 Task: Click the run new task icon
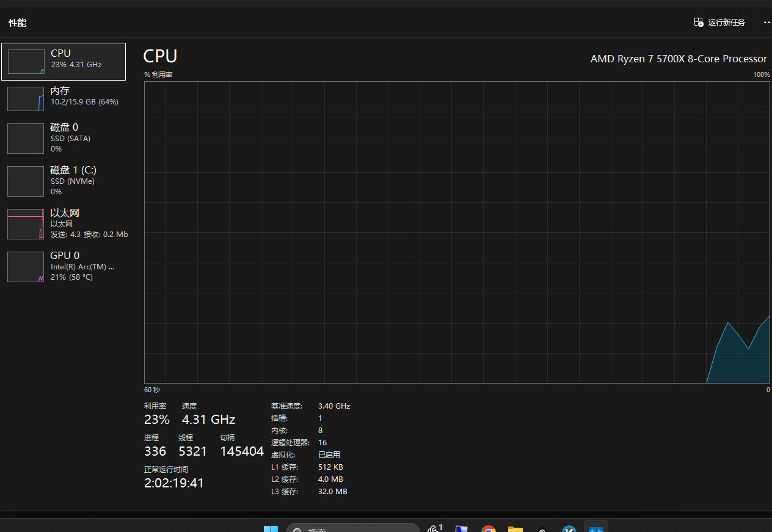(699, 23)
